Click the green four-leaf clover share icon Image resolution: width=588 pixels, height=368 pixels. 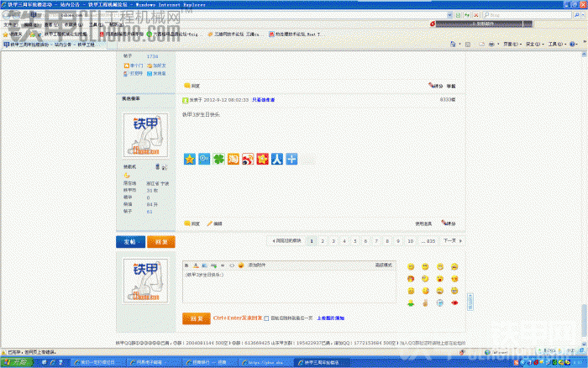click(x=218, y=158)
